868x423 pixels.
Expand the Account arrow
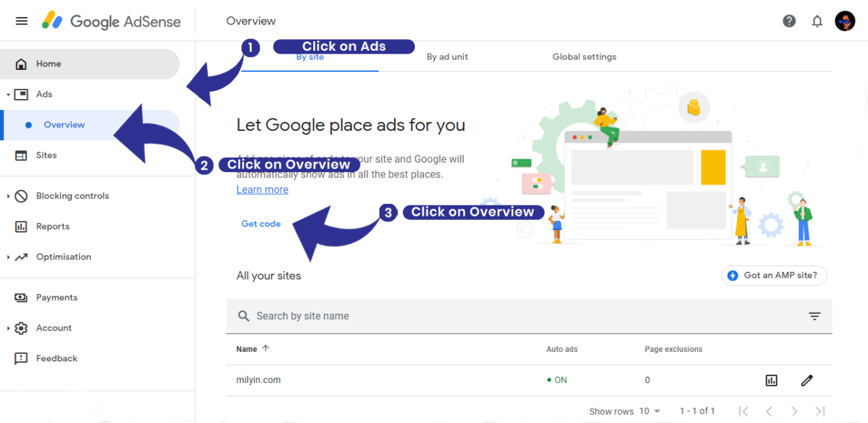[x=8, y=328]
